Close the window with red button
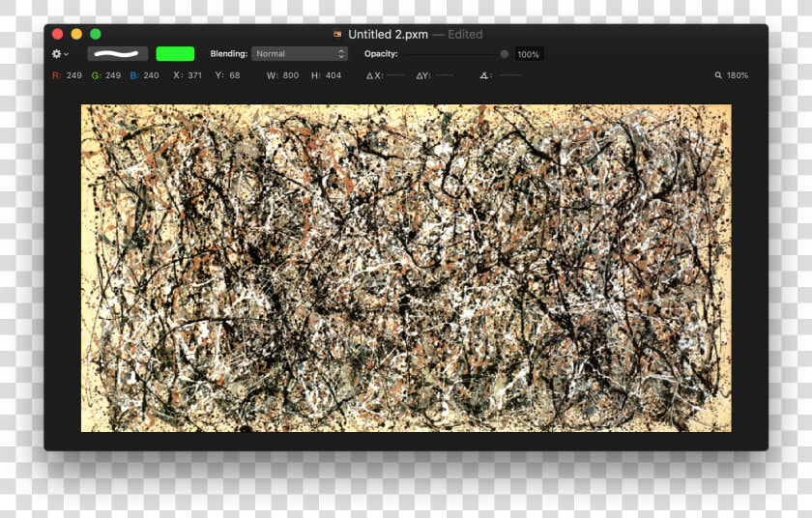Screen dimensions: 812x518 tap(57, 34)
